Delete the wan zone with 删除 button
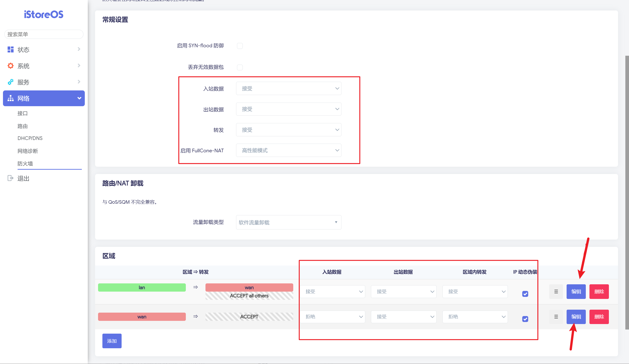Viewport: 629px width, 364px height. pyautogui.click(x=599, y=317)
